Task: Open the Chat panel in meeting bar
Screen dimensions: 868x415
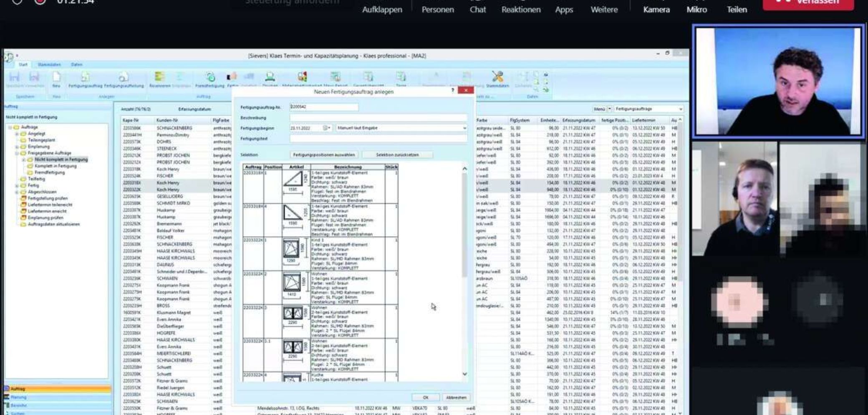Action: (x=477, y=9)
